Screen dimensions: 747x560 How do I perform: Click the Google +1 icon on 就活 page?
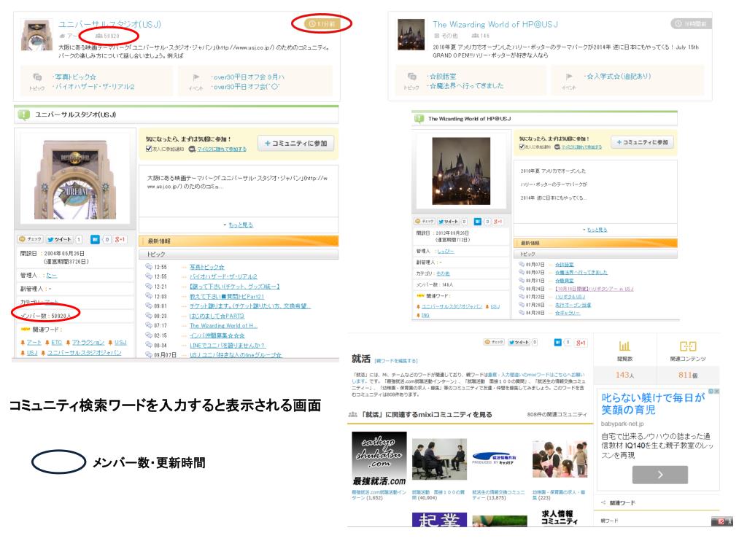pyautogui.click(x=581, y=342)
